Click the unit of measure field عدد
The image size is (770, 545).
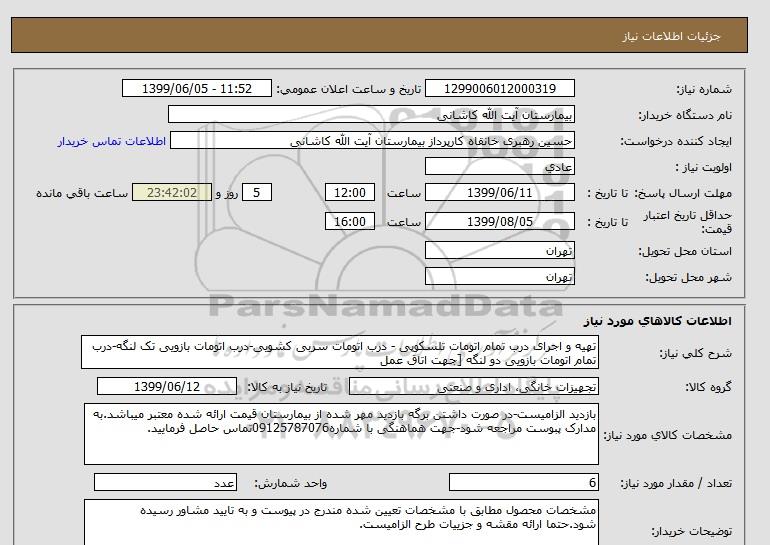click(165, 482)
